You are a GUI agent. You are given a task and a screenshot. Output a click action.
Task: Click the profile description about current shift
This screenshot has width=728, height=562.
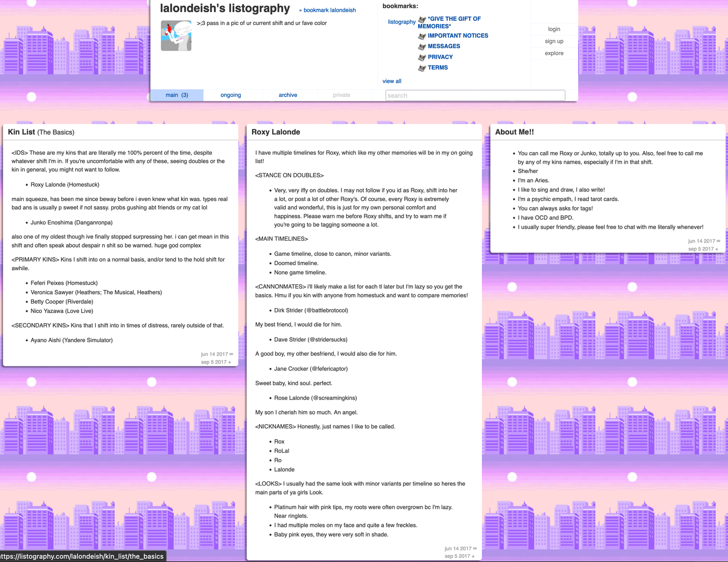pos(262,23)
